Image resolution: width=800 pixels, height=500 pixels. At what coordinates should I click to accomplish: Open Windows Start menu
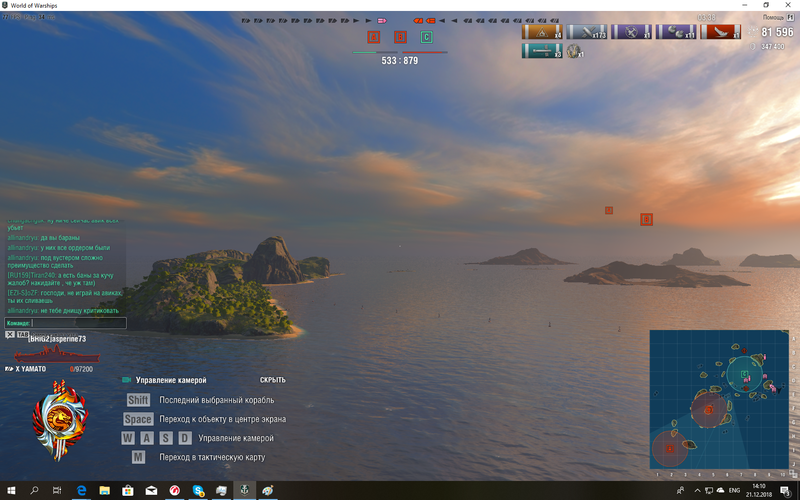coord(10,491)
